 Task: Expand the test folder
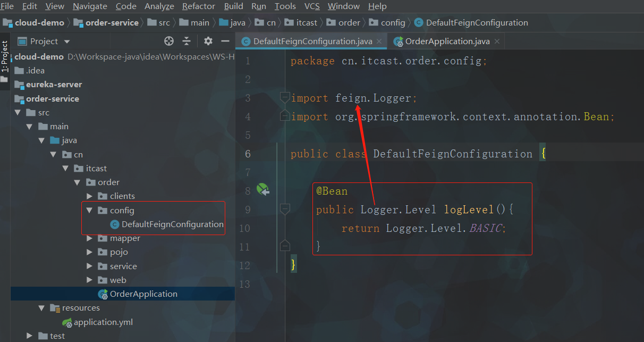[x=30, y=336]
